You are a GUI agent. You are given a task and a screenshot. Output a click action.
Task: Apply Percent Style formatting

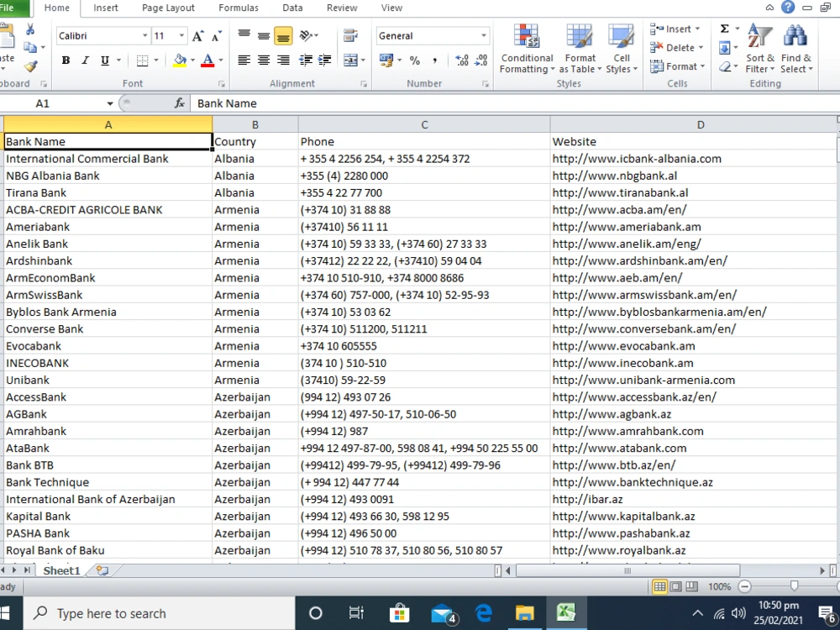tap(417, 61)
